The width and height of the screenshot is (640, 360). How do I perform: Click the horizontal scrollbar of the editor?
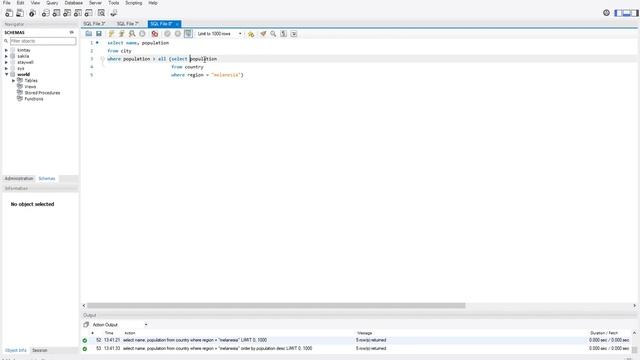pos(276,306)
